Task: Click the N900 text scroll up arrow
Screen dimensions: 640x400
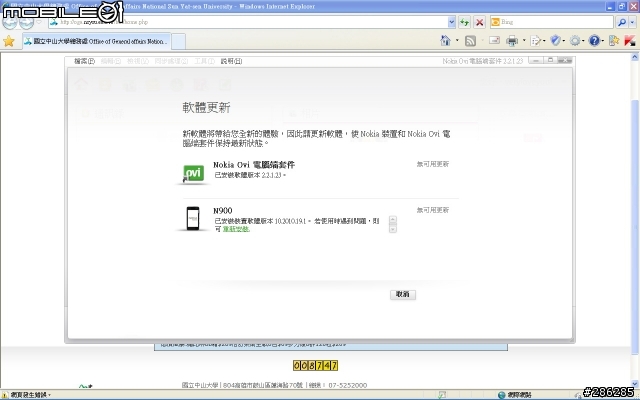Action: (393, 220)
